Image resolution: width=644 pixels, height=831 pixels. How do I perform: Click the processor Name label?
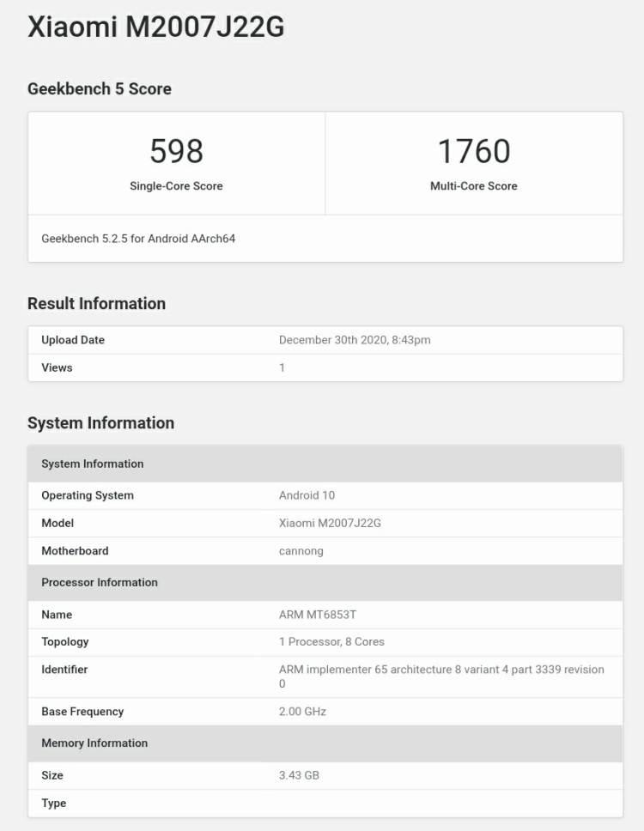(x=57, y=615)
